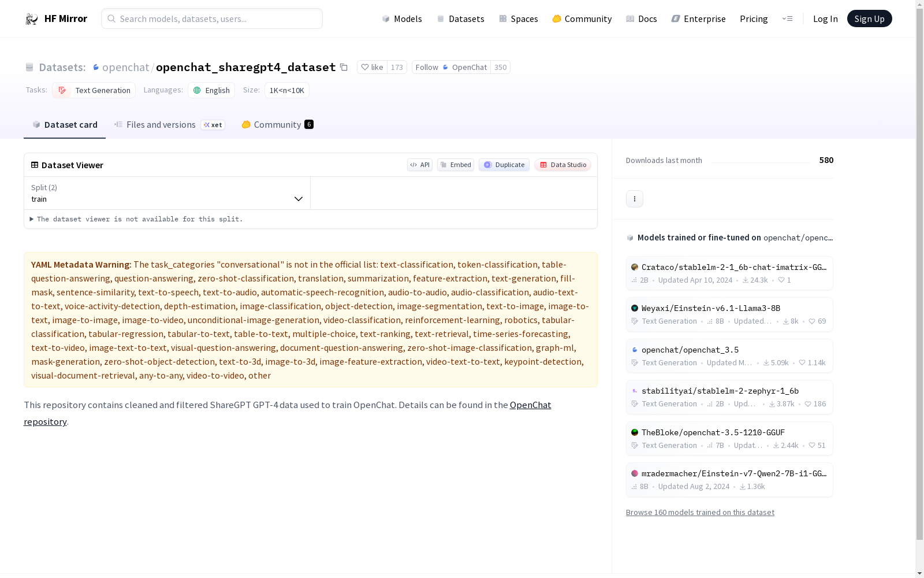Click the xet badge next to Files and versions
This screenshot has height=578, width=924.
[213, 125]
